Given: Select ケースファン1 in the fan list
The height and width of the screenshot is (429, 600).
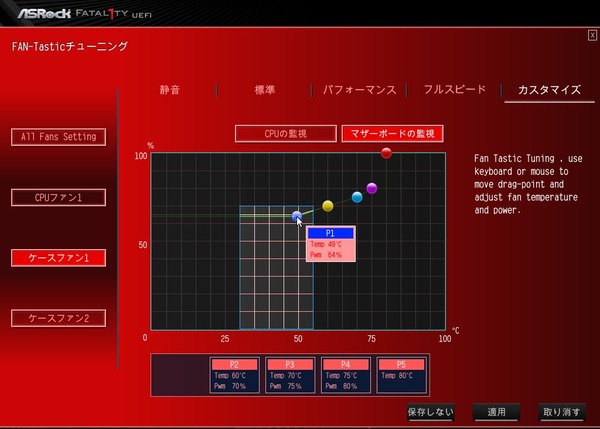Looking at the screenshot, I should point(59,258).
